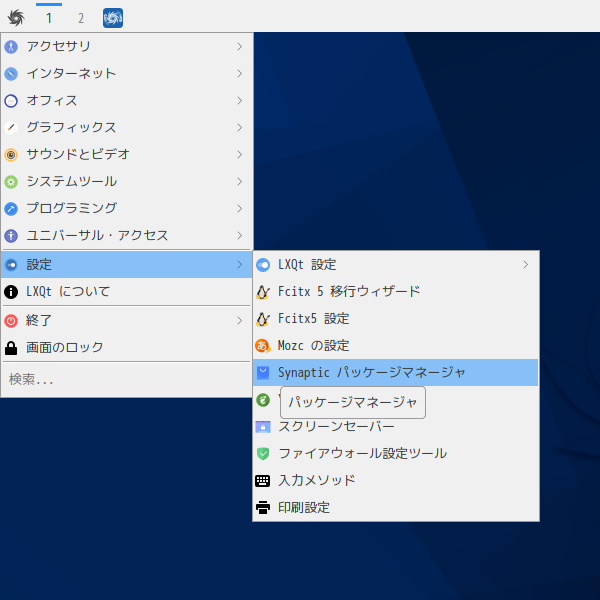Open ファイアウォール設定ツール
Screen dimensions: 600x600
pos(396,453)
